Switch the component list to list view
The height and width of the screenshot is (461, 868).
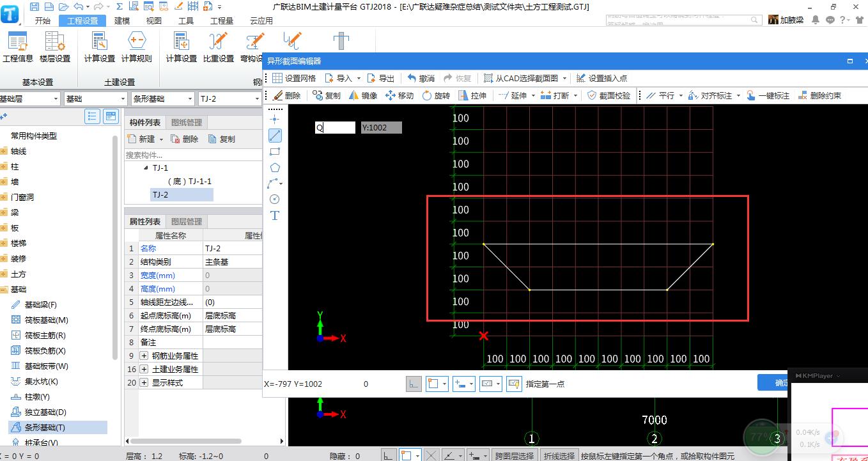pyautogui.click(x=93, y=116)
